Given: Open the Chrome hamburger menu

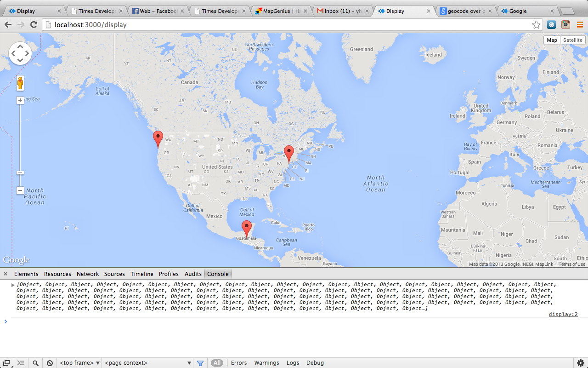Looking at the screenshot, I should tap(580, 25).
